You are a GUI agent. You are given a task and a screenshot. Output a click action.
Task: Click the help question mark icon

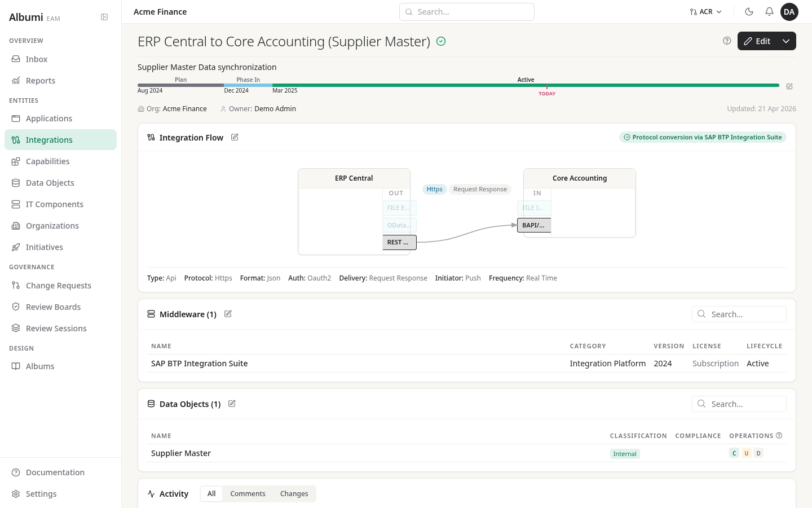coord(727,41)
